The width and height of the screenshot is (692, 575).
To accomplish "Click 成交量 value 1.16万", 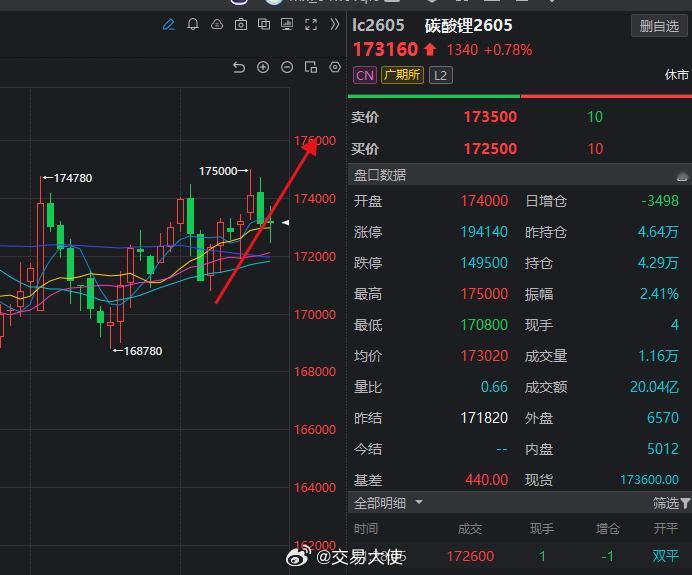I will (x=658, y=356).
